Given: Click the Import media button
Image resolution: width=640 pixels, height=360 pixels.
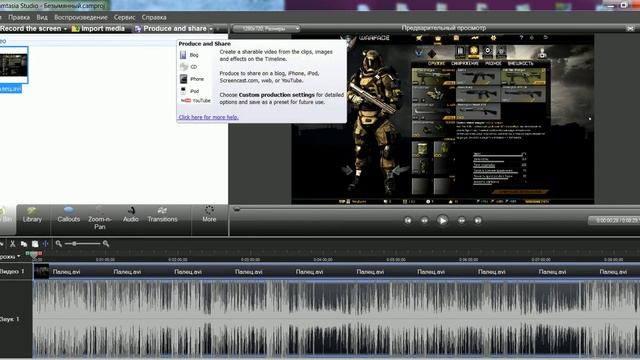Looking at the screenshot, I should pyautogui.click(x=98, y=29).
